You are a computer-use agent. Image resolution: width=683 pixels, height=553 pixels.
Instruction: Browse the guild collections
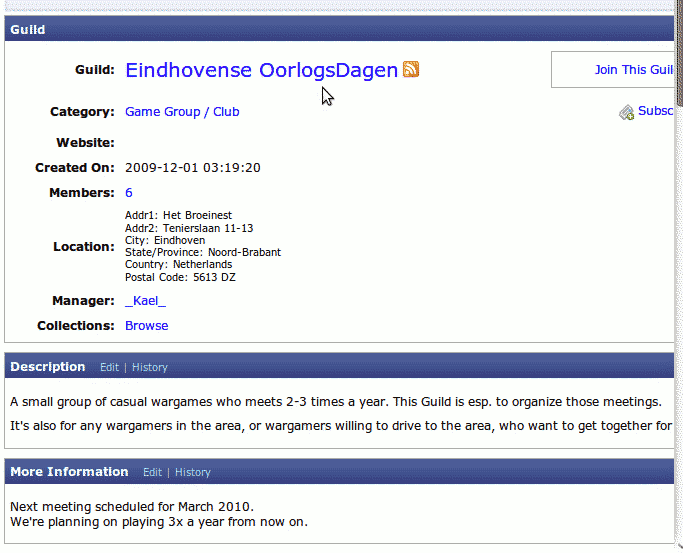tap(146, 326)
